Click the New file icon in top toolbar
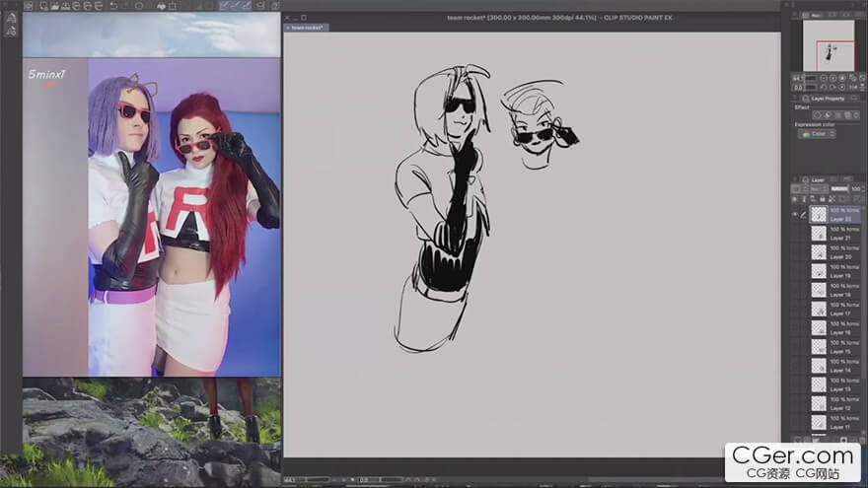The height and width of the screenshot is (488, 868). tap(44, 6)
